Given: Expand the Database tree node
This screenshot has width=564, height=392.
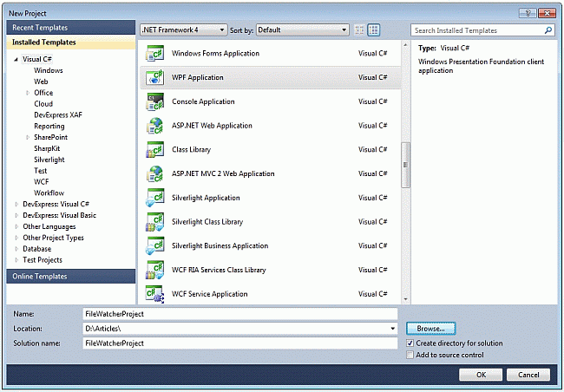Looking at the screenshot, I should 16,249.
